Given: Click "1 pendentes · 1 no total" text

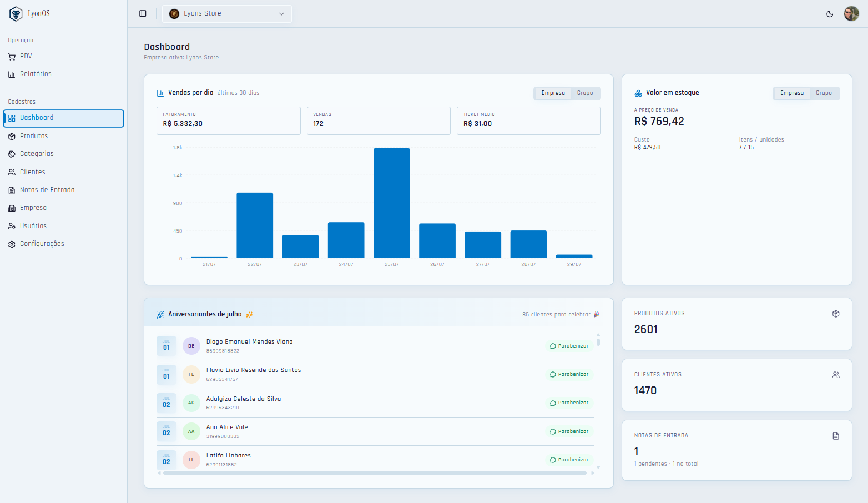Looking at the screenshot, I should coord(667,464).
